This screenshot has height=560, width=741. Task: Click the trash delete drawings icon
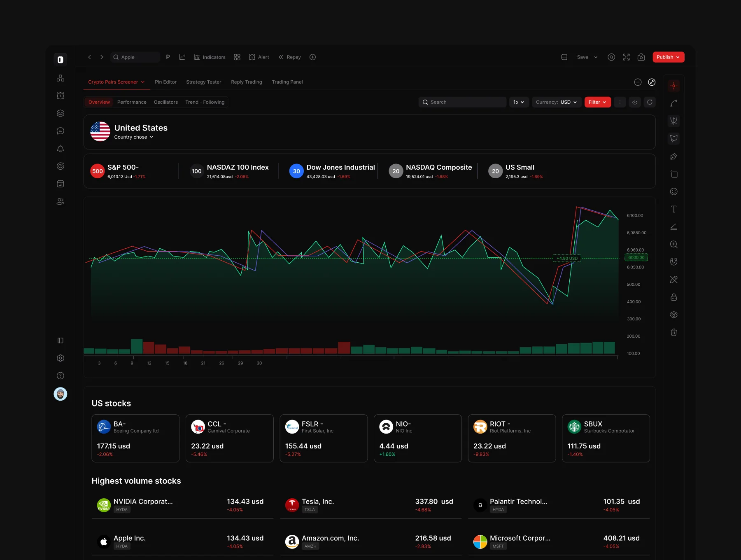pyautogui.click(x=674, y=332)
